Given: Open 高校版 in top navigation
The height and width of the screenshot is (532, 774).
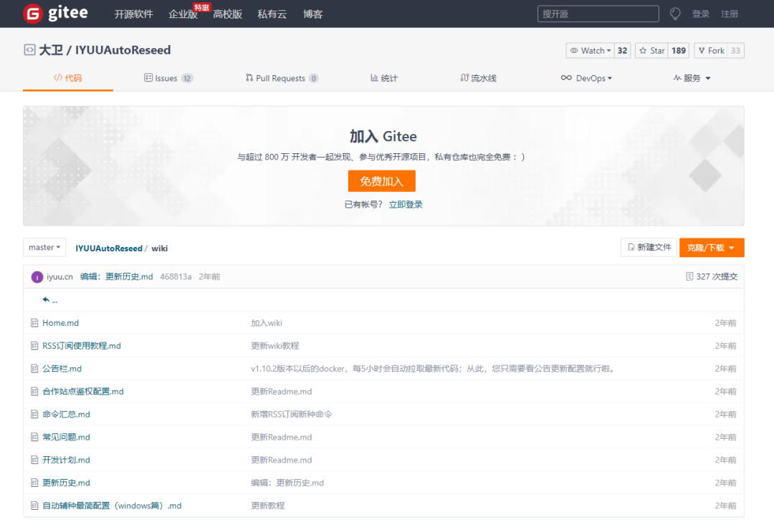Looking at the screenshot, I should point(228,14).
